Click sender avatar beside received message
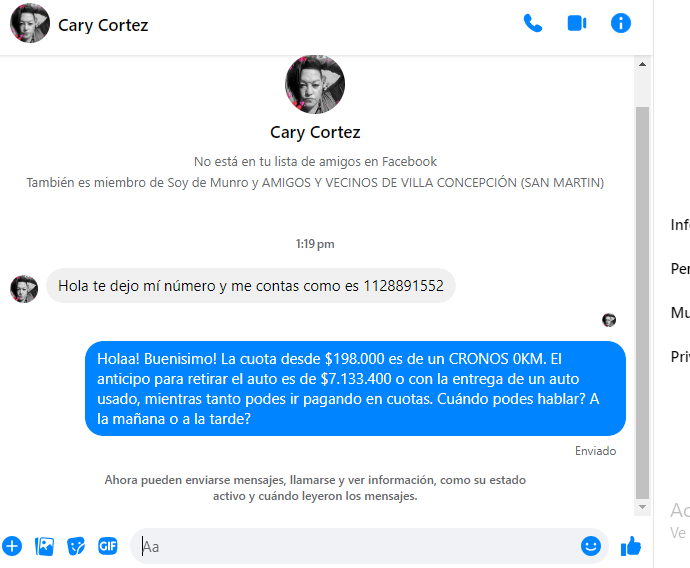Image resolution: width=690 pixels, height=568 pixels. (x=24, y=289)
